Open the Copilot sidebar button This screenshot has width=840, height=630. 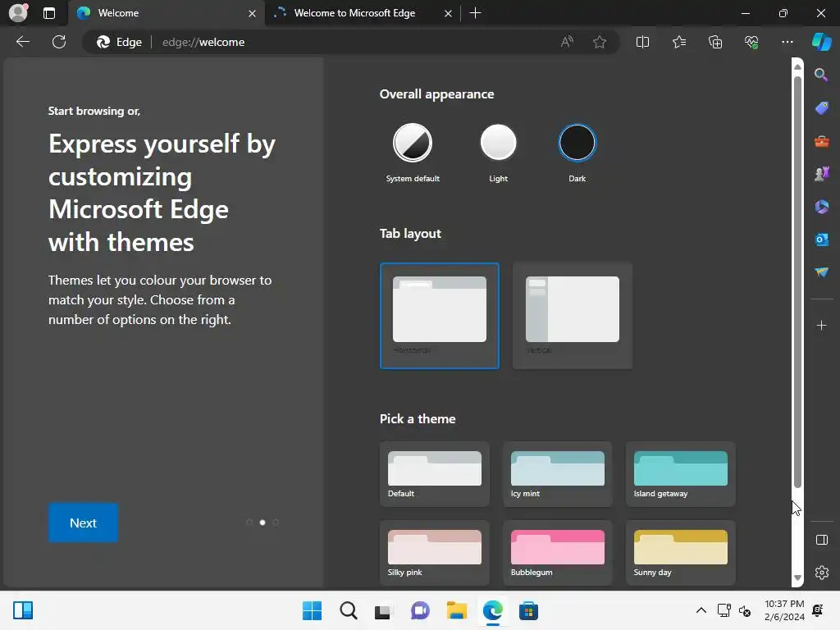point(822,42)
